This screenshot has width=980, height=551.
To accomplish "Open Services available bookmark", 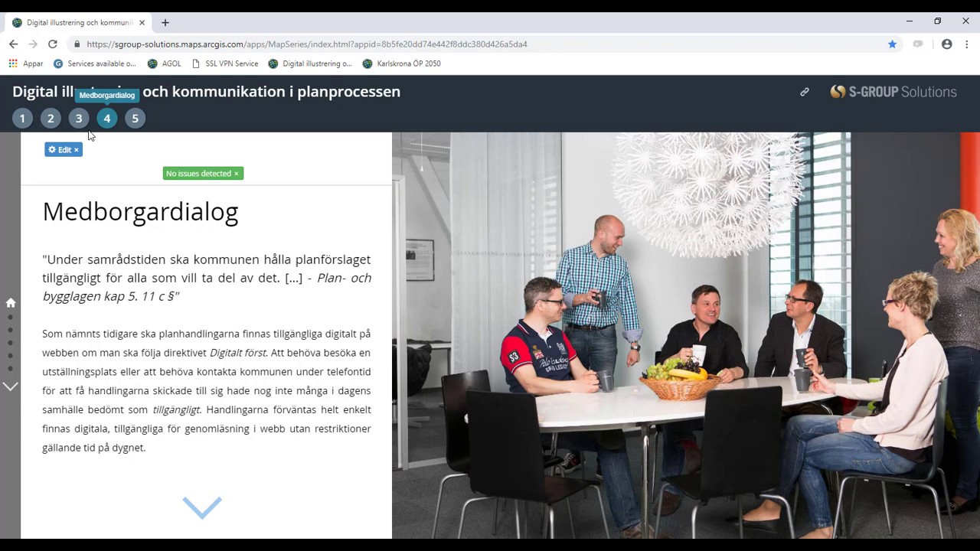I will point(95,64).
